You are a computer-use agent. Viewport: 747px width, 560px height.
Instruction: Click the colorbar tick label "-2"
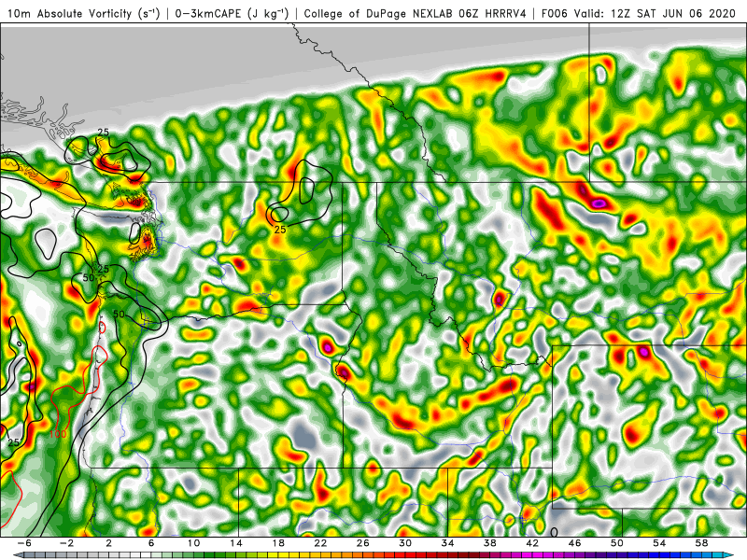(x=66, y=543)
